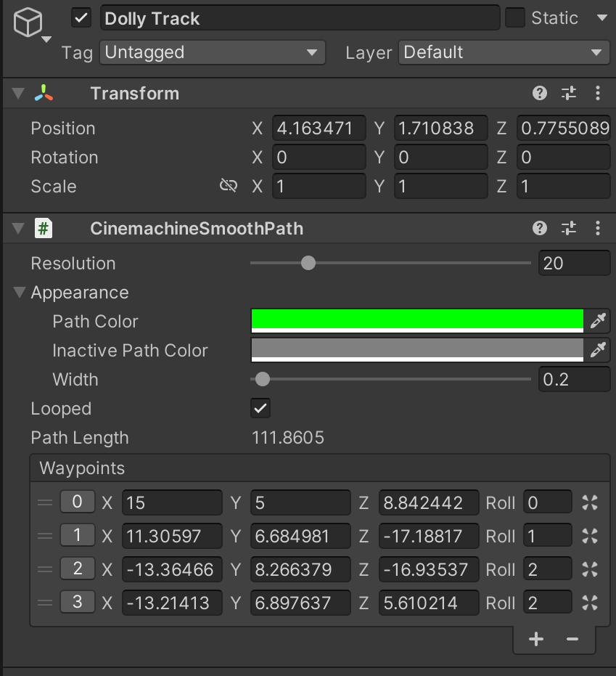Viewport: 616px width, 676px height.
Task: Remove selected waypoint with minus button
Action: (x=572, y=639)
